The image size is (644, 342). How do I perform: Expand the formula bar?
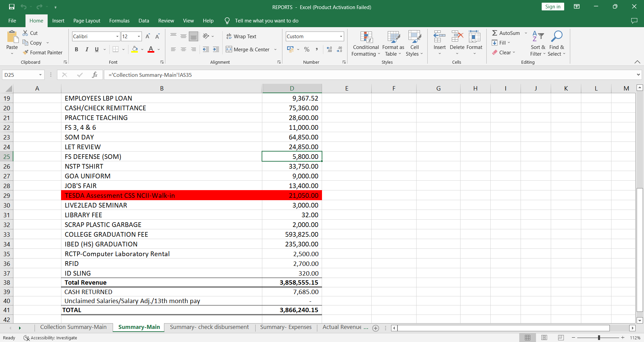(x=638, y=75)
